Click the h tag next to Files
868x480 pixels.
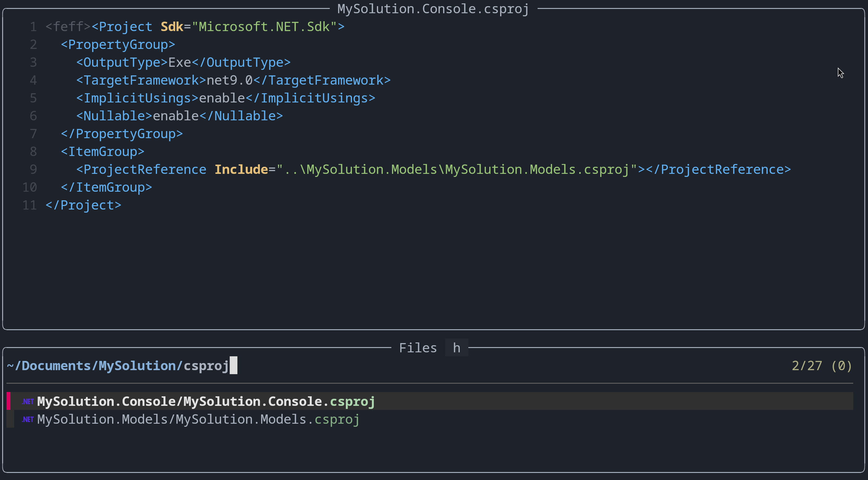457,348
